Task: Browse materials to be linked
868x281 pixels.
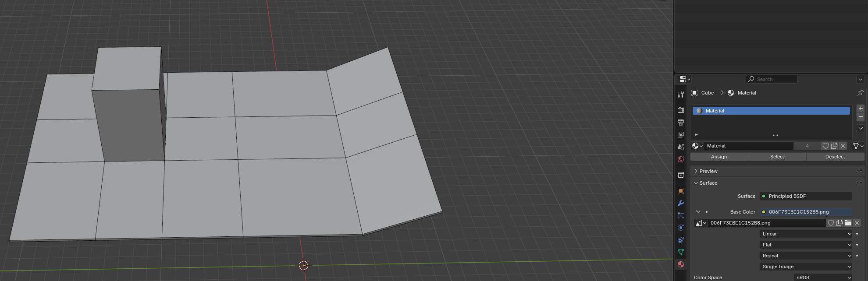Action: point(697,146)
